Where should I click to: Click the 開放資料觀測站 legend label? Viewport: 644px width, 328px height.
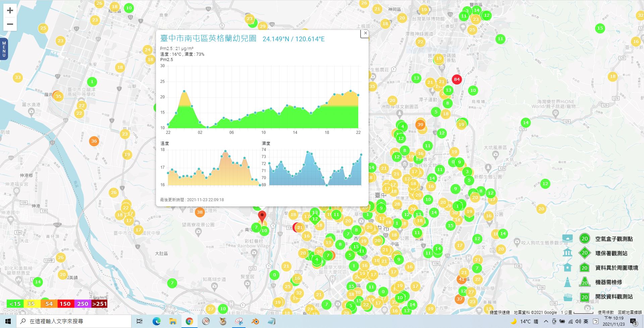[x=614, y=296]
